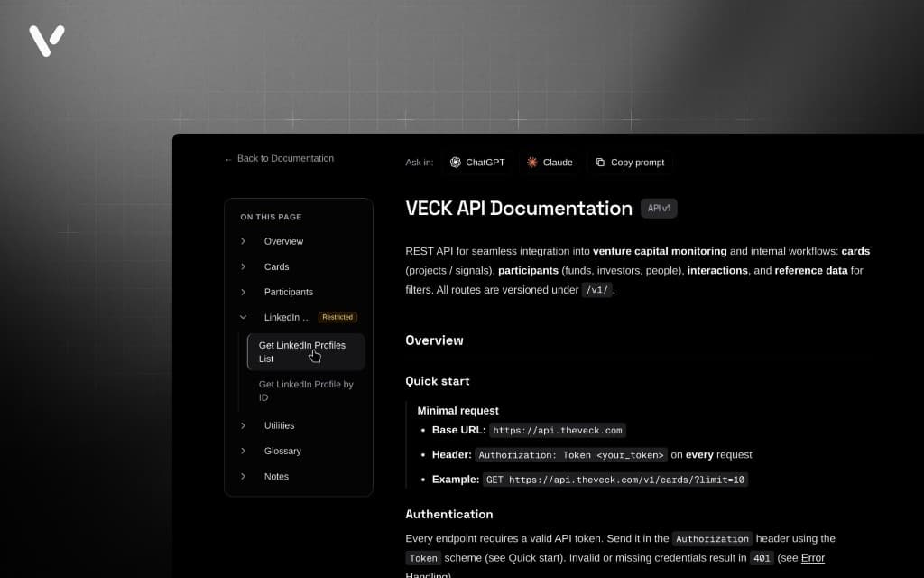Click the Authorization header code in Authentication
This screenshot has width=924, height=578.
click(x=712, y=538)
